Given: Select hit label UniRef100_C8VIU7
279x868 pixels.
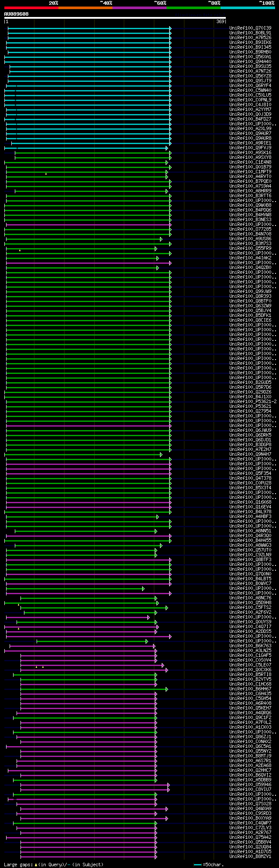Looking at the screenshot, I should coord(250,789).
